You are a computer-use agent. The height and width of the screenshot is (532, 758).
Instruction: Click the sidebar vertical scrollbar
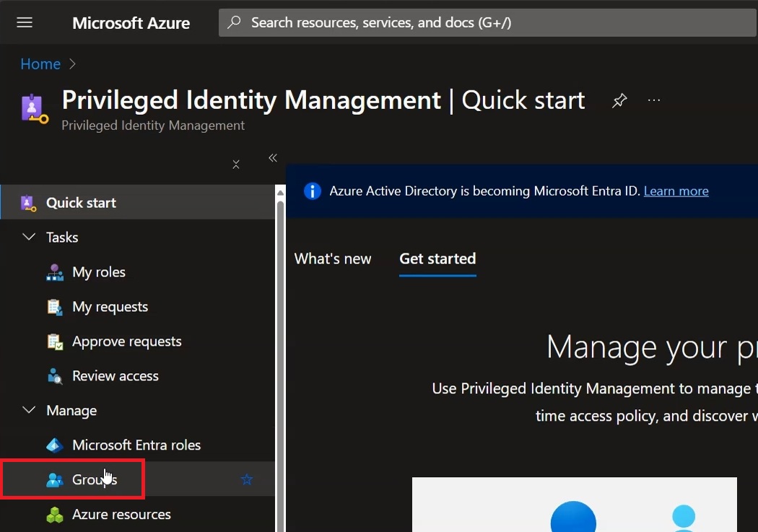click(x=280, y=365)
